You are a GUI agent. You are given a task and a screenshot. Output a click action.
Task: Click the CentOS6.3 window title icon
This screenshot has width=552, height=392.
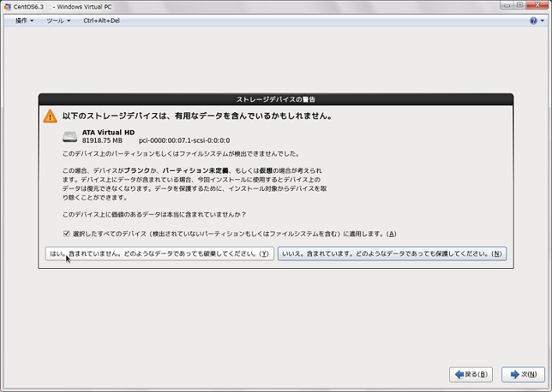click(7, 7)
